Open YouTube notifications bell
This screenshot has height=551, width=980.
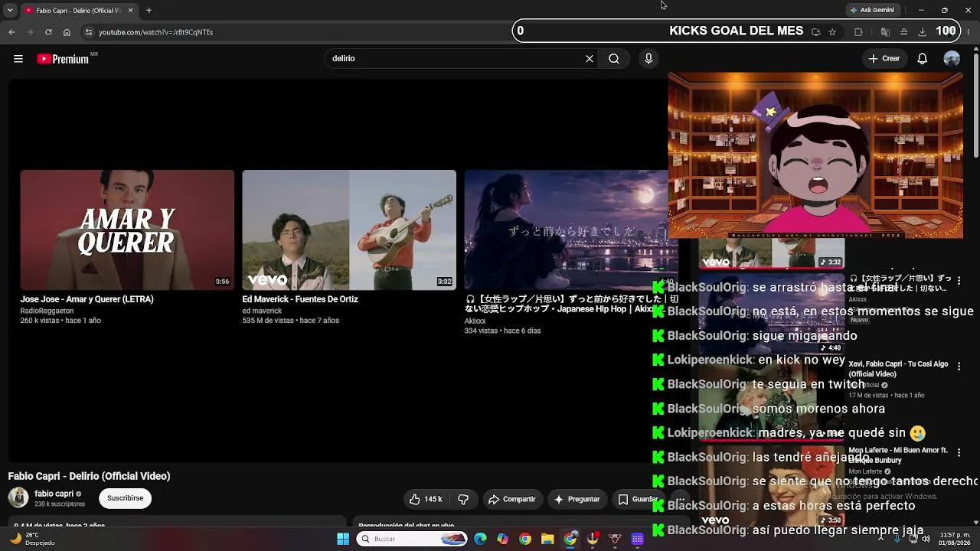coord(923,59)
